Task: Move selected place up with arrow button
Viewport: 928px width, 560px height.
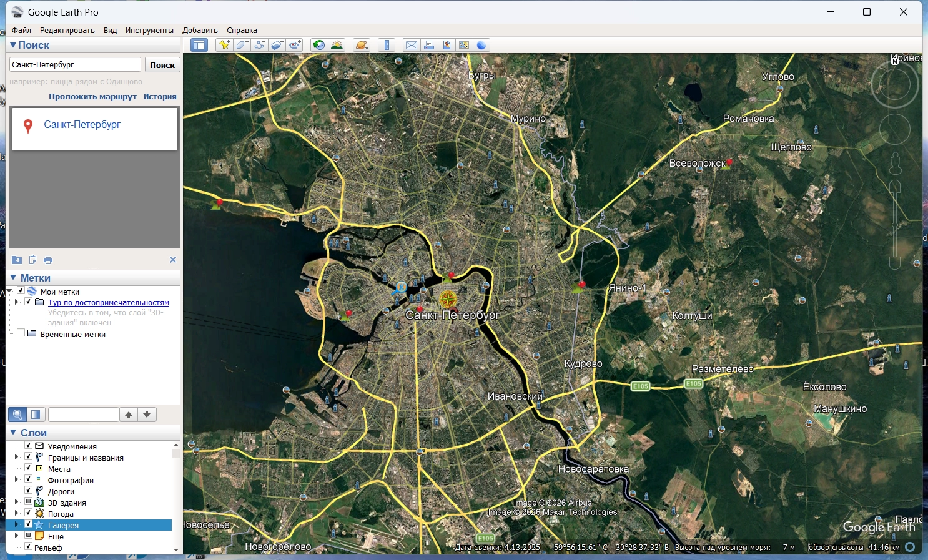Action: pyautogui.click(x=129, y=415)
